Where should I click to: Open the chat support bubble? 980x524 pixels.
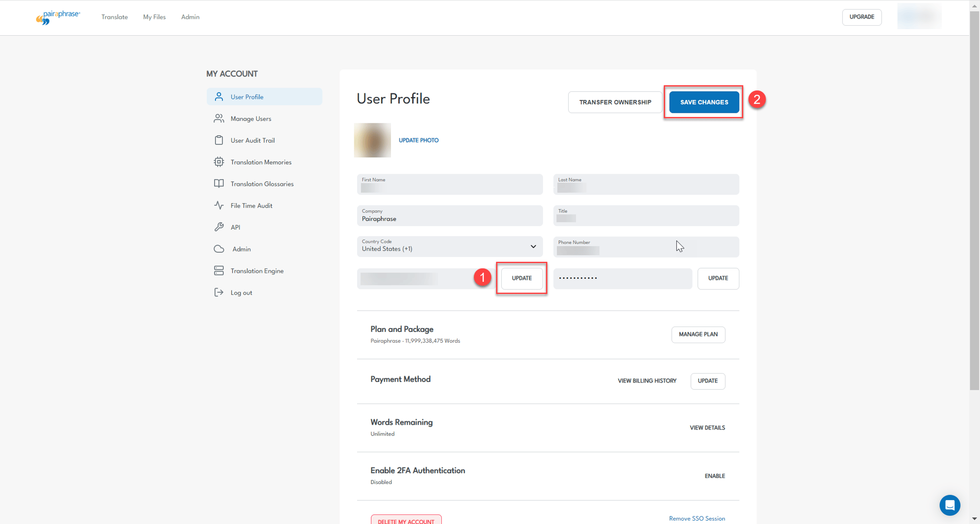point(950,505)
